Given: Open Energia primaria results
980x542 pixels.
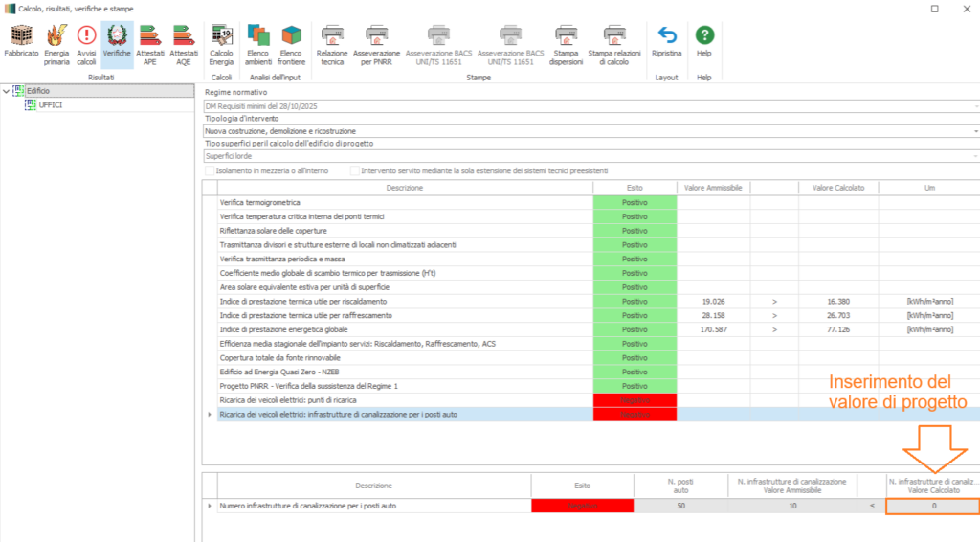Looking at the screenshot, I should 56,44.
